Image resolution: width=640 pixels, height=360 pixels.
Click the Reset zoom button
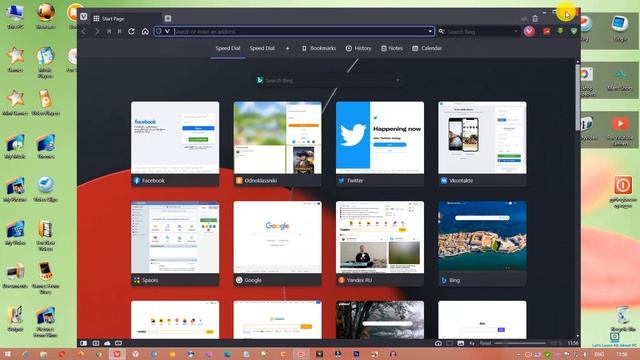(485, 343)
